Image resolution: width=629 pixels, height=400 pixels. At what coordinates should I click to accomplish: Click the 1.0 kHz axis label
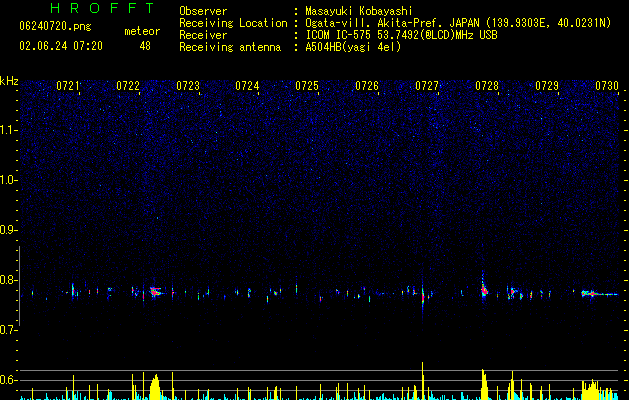9,180
